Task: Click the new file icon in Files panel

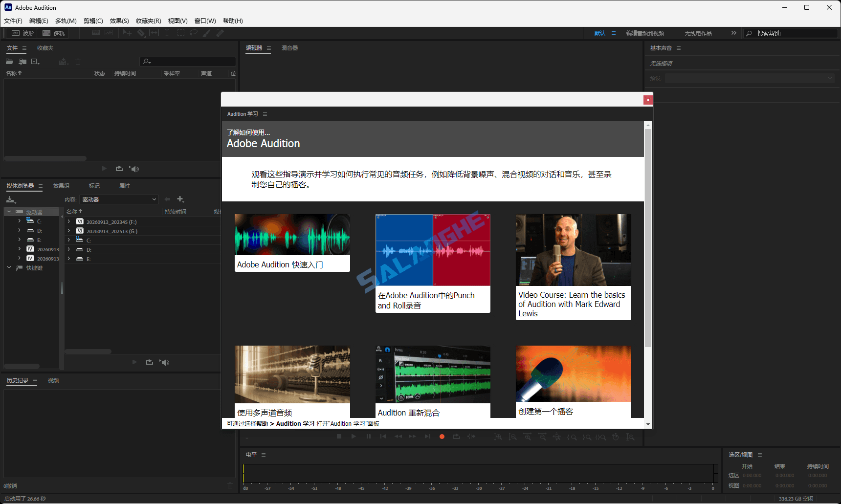Action: (x=35, y=62)
